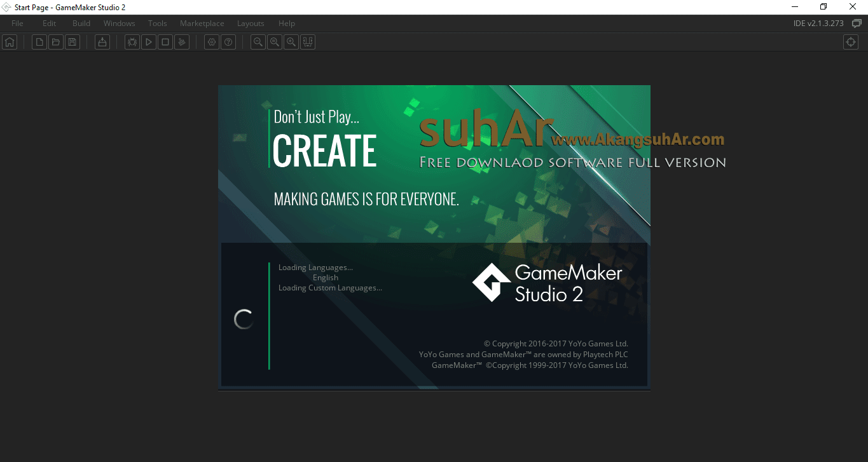Create executable package icon
Viewport: 868px width, 462px height.
pos(102,42)
